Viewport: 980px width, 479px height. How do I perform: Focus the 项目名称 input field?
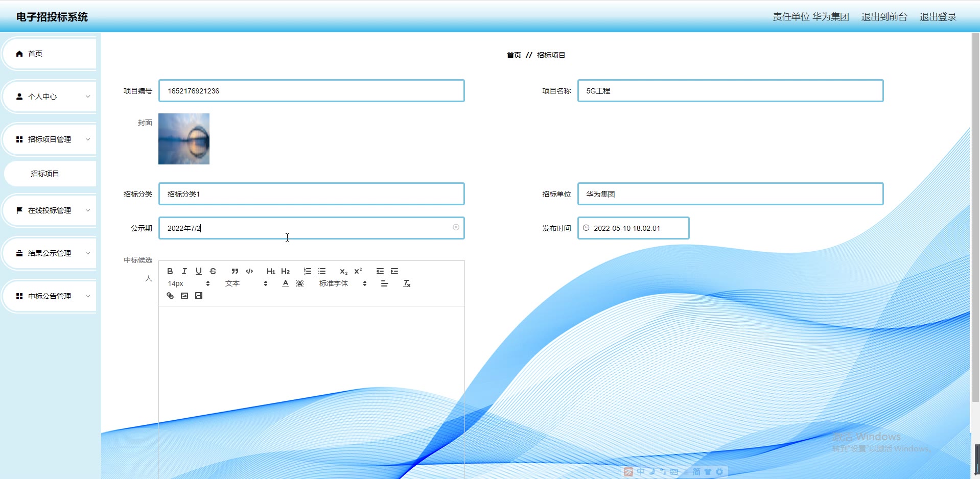point(731,91)
